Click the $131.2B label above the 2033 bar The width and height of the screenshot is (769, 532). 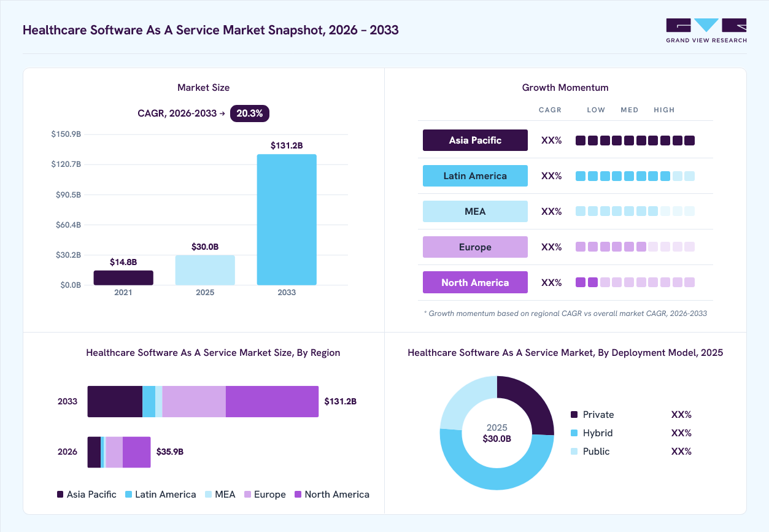click(x=287, y=145)
